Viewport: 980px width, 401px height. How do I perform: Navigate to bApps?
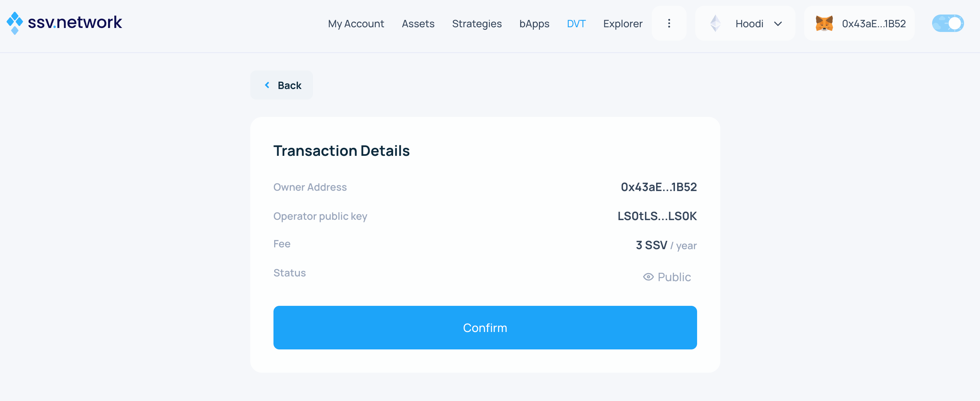click(x=534, y=24)
